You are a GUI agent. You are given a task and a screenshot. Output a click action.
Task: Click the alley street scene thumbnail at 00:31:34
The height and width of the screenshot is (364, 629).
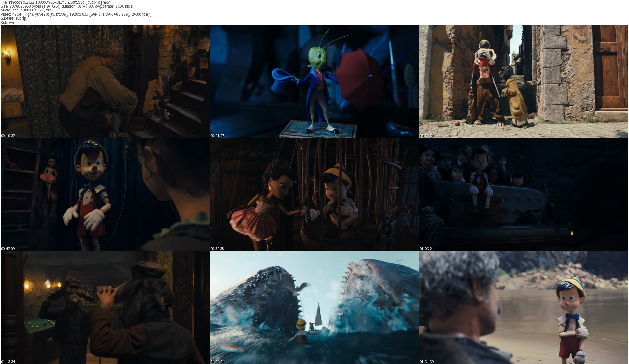524,81
